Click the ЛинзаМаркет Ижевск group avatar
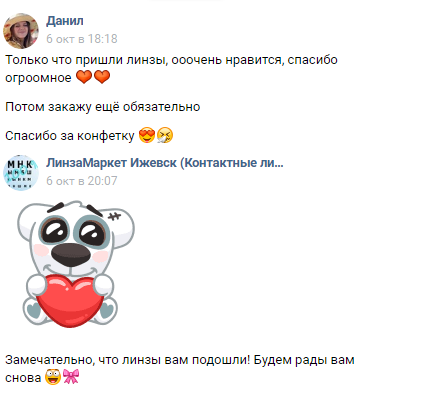The height and width of the screenshot is (407, 433). tap(21, 173)
